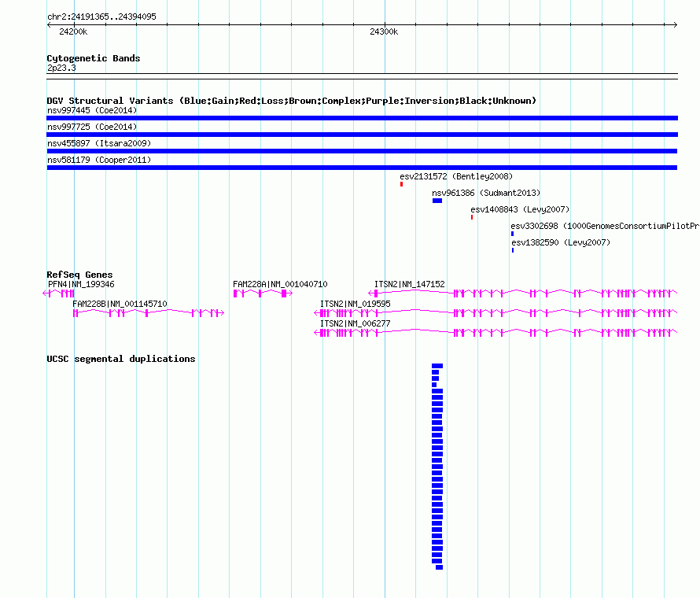Open variant nsv997725 (Coe2014) label

coord(92,127)
